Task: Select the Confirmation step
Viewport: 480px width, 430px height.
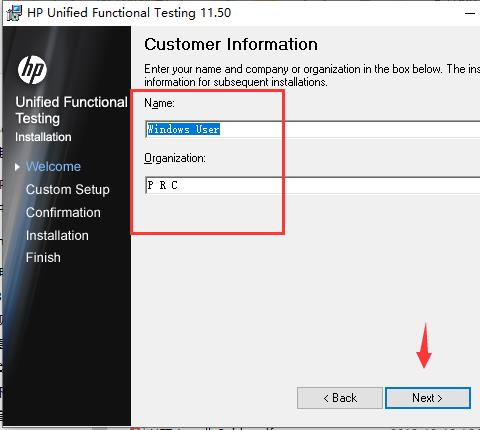Action: 63,212
